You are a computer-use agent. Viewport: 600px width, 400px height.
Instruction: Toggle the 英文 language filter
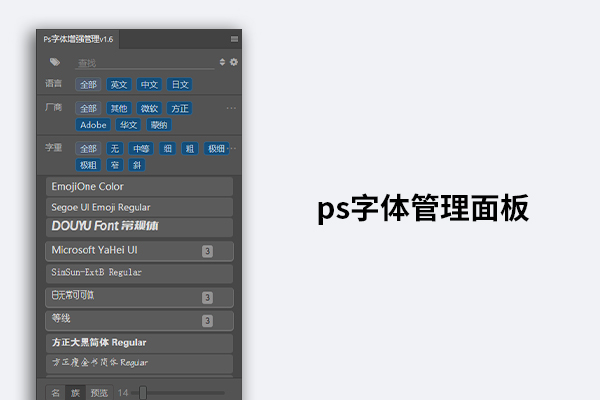[x=119, y=85]
